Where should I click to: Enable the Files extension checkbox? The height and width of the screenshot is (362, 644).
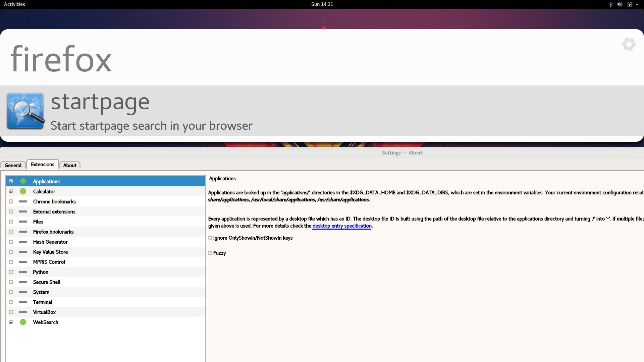pos(11,222)
